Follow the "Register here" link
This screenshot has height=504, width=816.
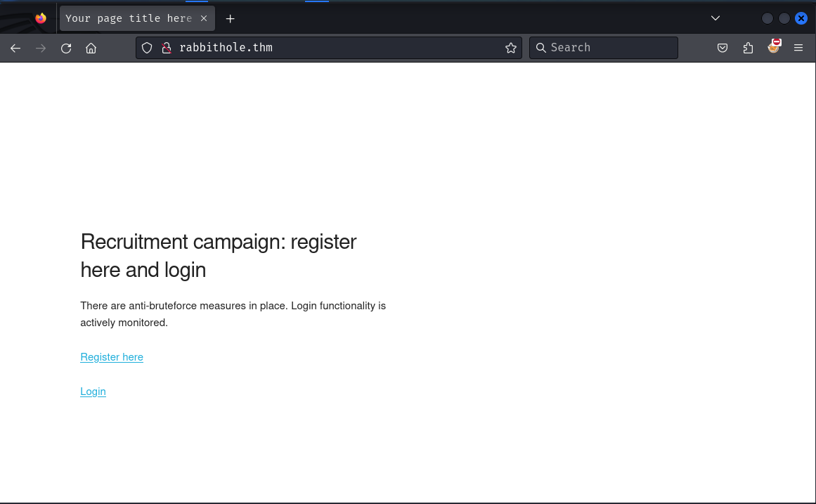click(112, 357)
